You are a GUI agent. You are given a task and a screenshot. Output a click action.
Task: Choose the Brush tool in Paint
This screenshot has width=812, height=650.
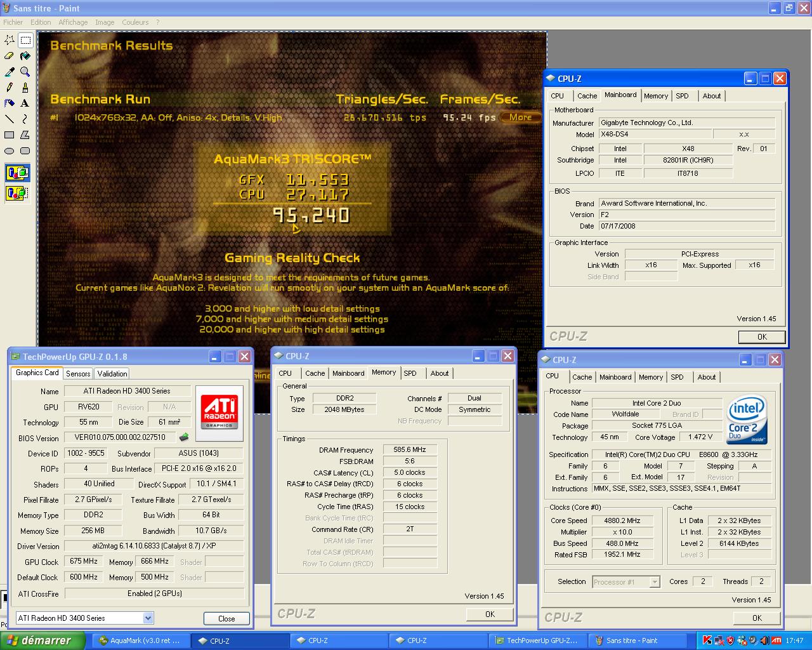[x=25, y=88]
